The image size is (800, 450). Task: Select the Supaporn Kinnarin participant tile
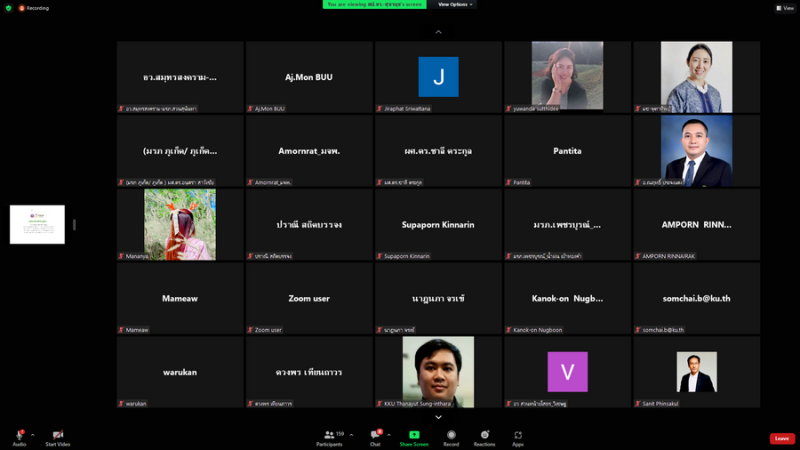coord(438,224)
